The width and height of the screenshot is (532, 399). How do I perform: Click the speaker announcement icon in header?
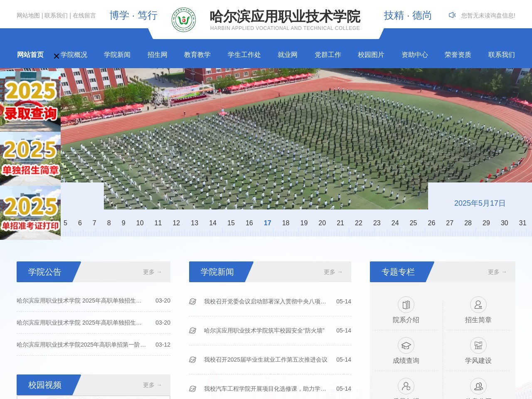(x=452, y=15)
